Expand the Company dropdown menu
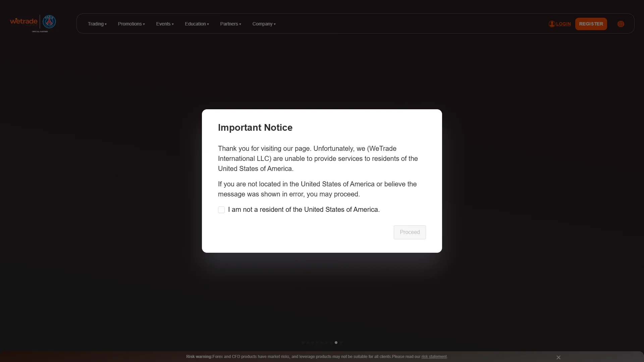Viewport: 644px width, 362px height. 264,24
